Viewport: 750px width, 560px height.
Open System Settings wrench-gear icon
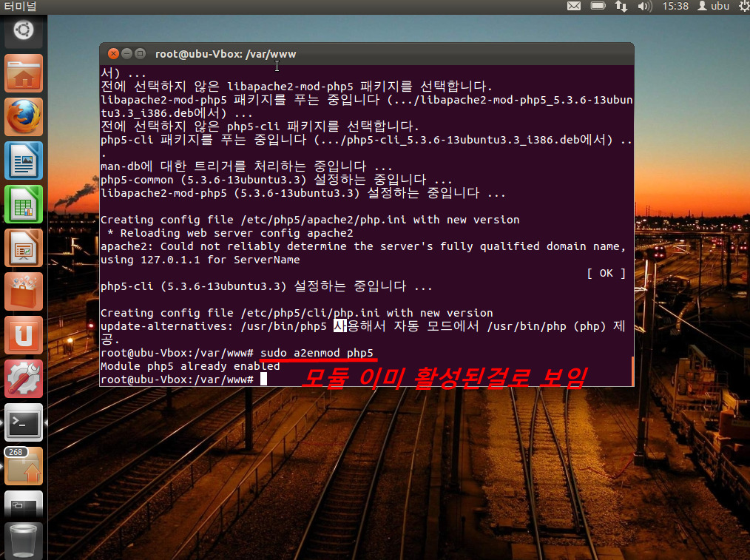pos(23,379)
